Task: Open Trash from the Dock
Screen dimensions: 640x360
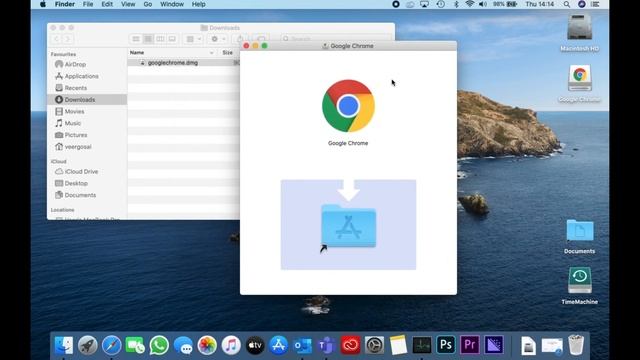Action: pyautogui.click(x=576, y=345)
